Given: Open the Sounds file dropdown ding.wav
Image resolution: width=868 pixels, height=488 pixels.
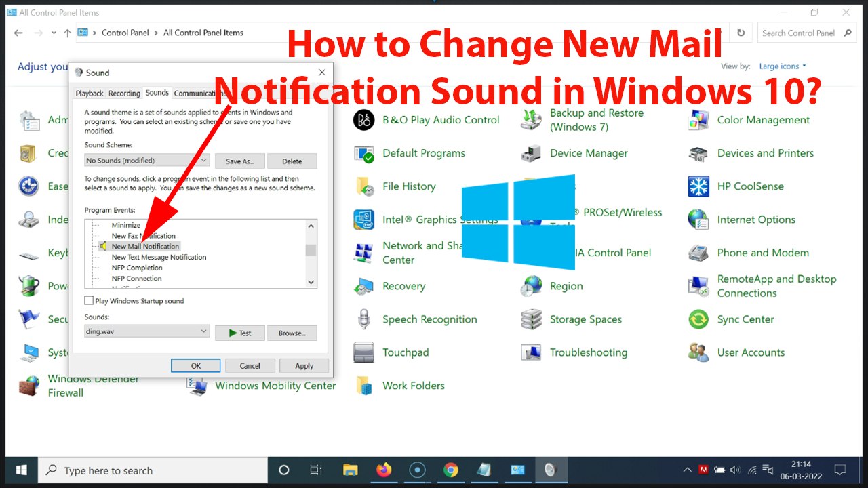Looking at the screenshot, I should pos(147,331).
